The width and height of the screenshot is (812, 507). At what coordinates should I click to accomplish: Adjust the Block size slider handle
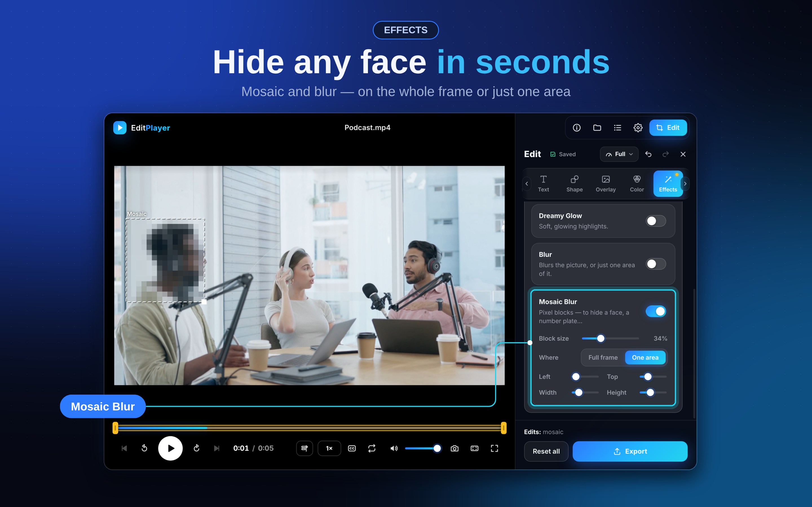[x=601, y=338]
